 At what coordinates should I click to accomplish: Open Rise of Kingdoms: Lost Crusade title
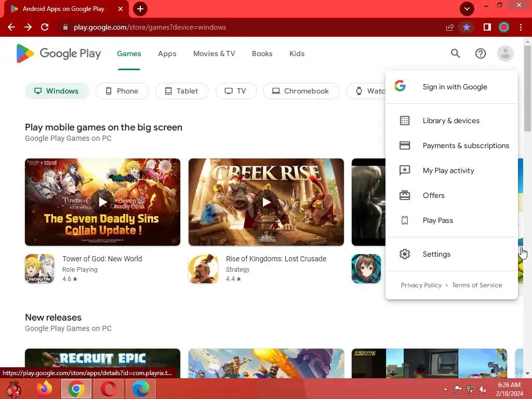276,259
